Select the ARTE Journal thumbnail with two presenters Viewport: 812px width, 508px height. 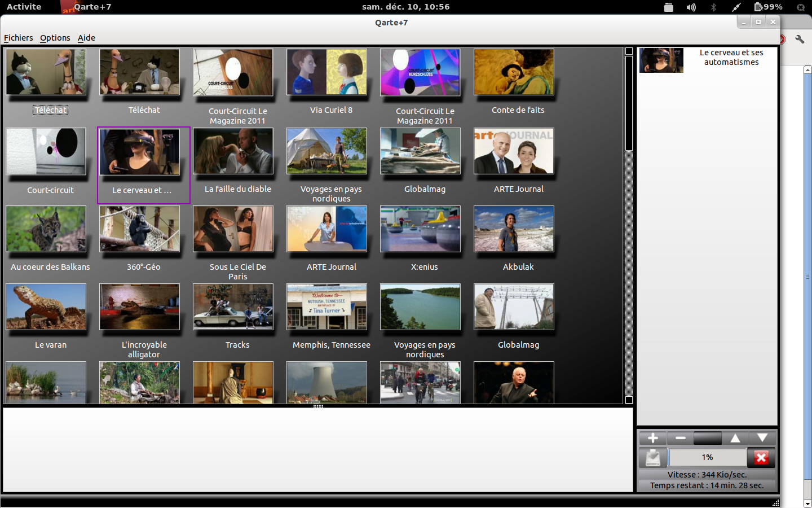tap(514, 151)
